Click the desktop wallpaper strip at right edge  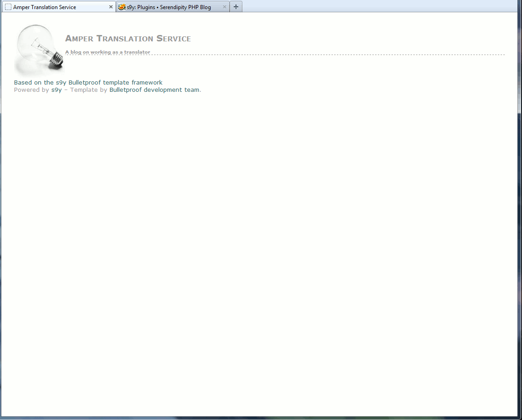click(520, 227)
